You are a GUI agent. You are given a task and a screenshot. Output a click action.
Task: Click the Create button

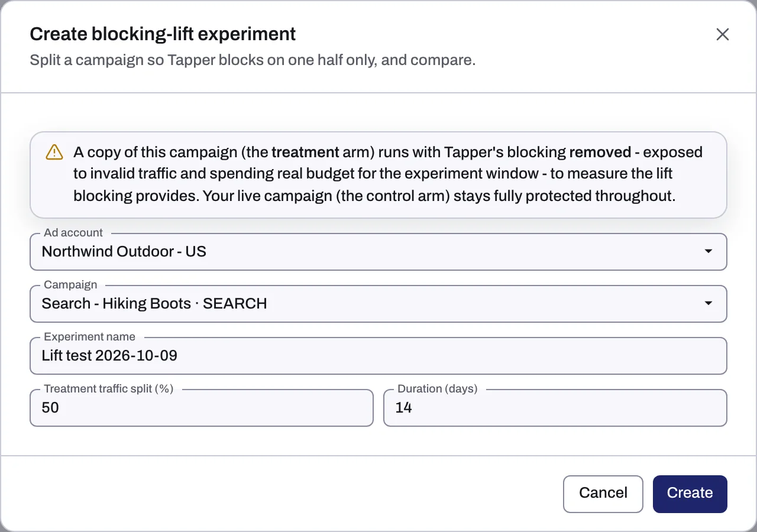(690, 494)
